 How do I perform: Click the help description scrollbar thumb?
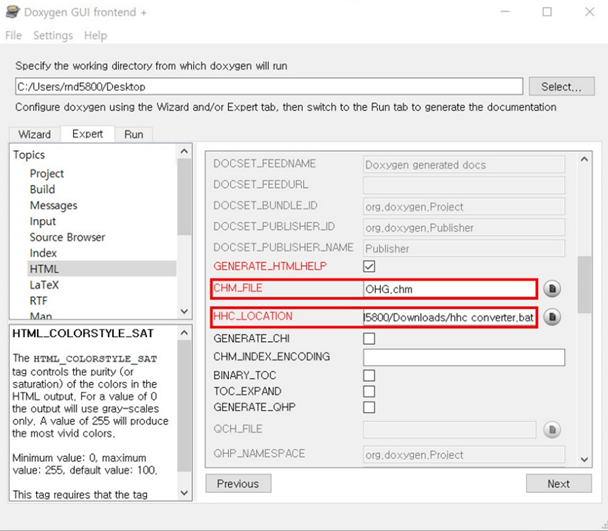click(185, 405)
